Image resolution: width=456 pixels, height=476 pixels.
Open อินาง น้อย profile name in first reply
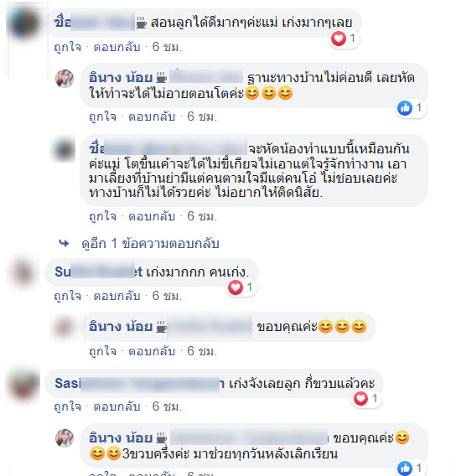click(x=121, y=78)
